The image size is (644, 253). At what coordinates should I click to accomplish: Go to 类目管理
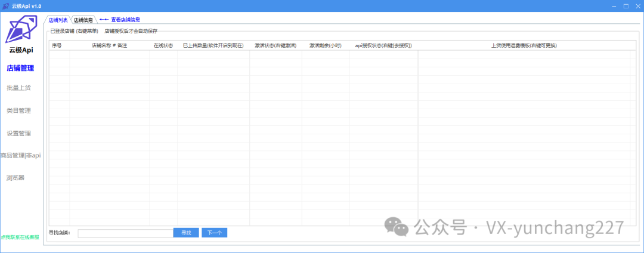pyautogui.click(x=19, y=110)
